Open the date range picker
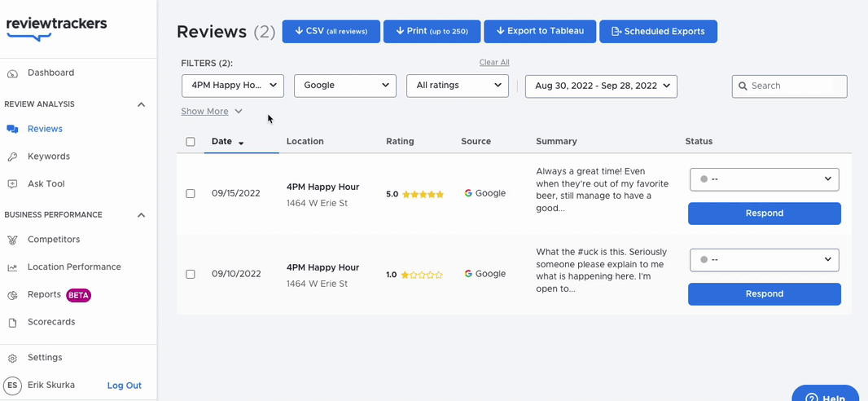The width and height of the screenshot is (868, 401). pyautogui.click(x=601, y=86)
